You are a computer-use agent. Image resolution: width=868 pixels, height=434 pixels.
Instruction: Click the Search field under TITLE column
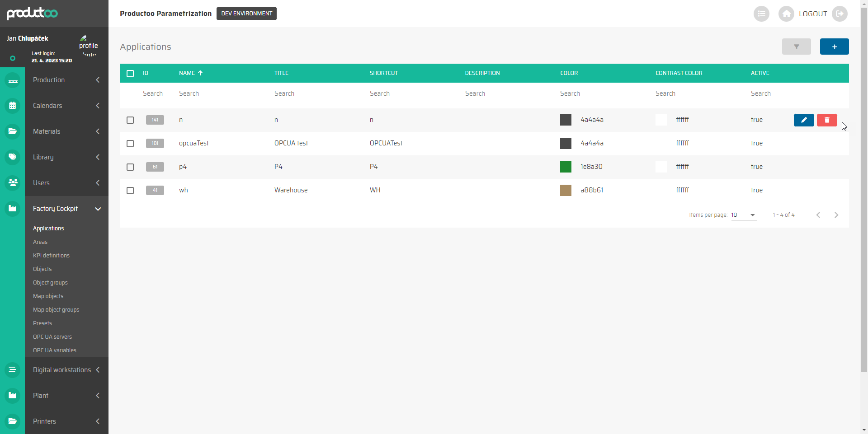319,93
